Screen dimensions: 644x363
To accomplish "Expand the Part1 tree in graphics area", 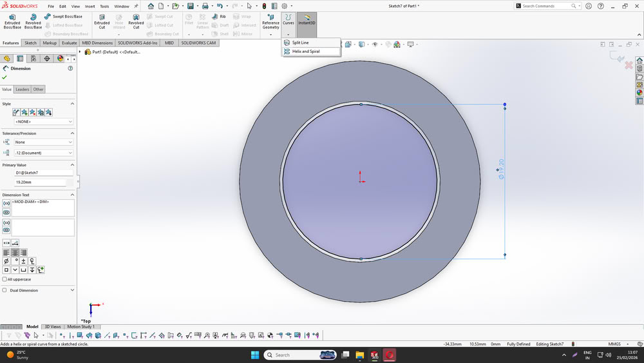I will click(80, 52).
